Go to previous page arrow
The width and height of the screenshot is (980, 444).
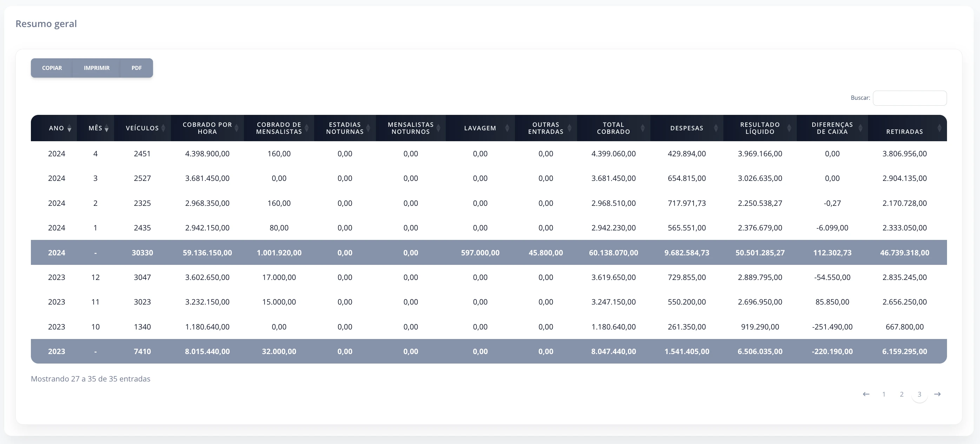(x=866, y=394)
